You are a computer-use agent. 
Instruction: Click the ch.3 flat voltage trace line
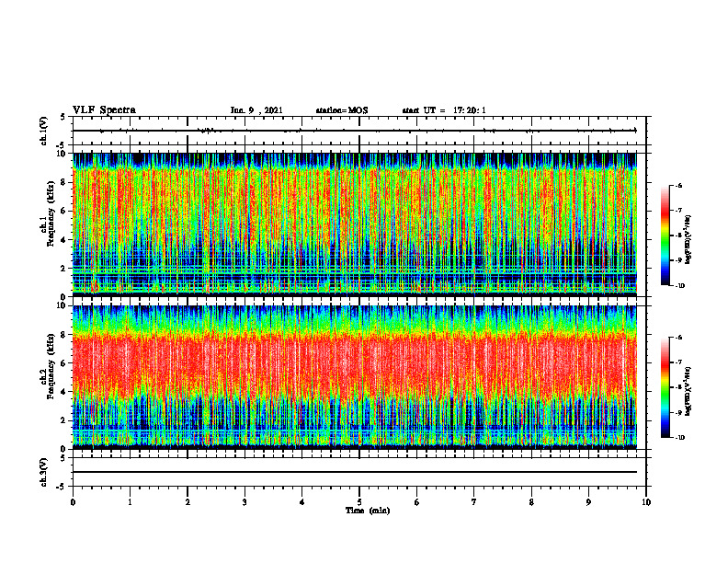(x=355, y=472)
